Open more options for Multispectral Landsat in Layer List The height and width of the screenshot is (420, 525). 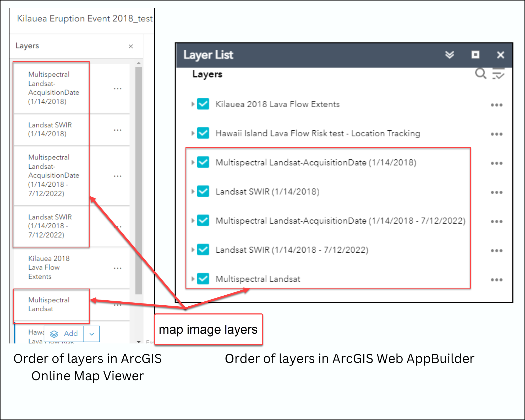click(496, 280)
